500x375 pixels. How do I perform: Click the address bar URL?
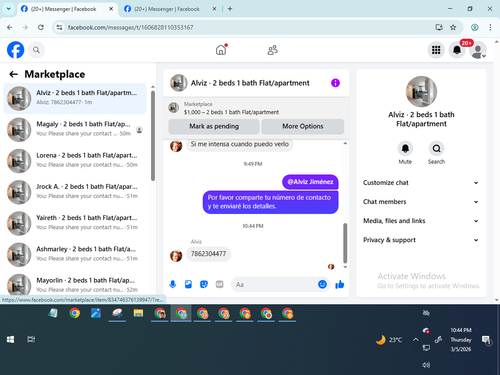[130, 27]
